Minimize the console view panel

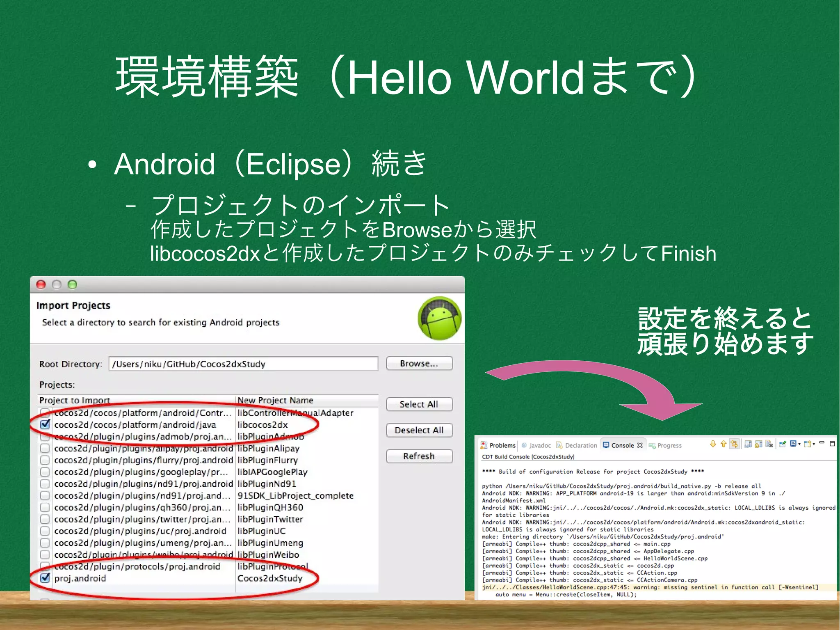coord(822,442)
